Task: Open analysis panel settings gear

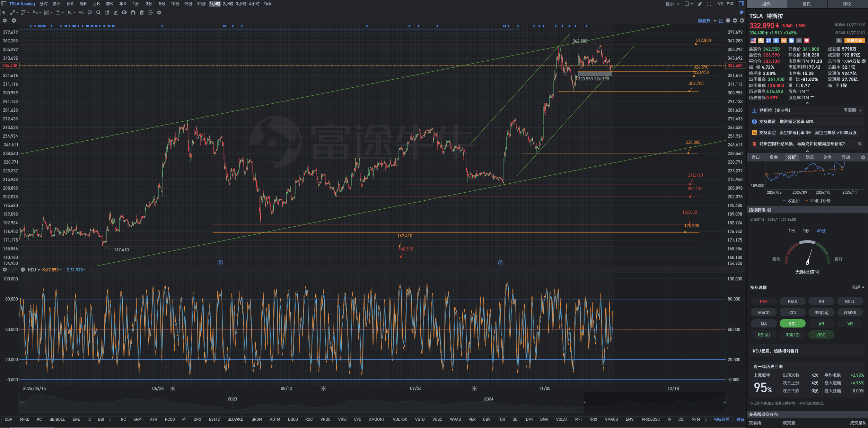Action: tap(863, 157)
